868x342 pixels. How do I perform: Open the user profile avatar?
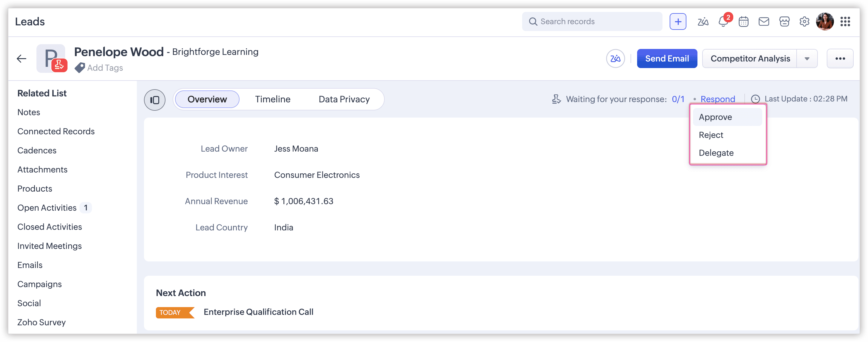pyautogui.click(x=824, y=21)
